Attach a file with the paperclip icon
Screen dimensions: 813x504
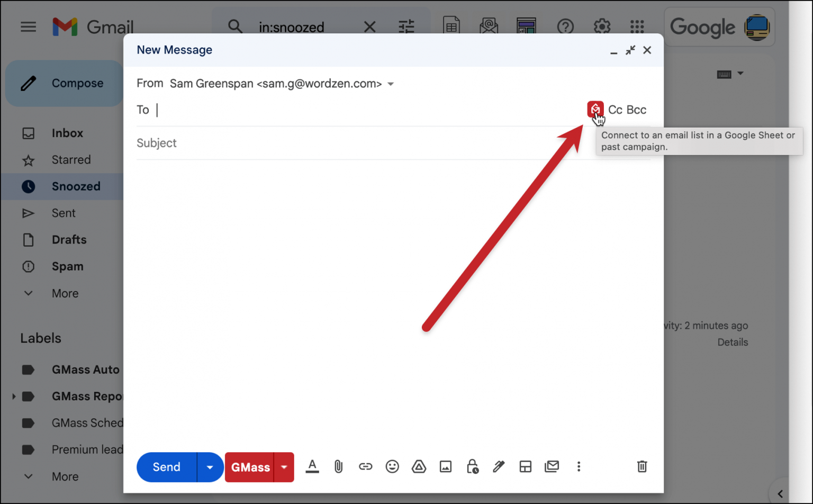click(x=338, y=467)
